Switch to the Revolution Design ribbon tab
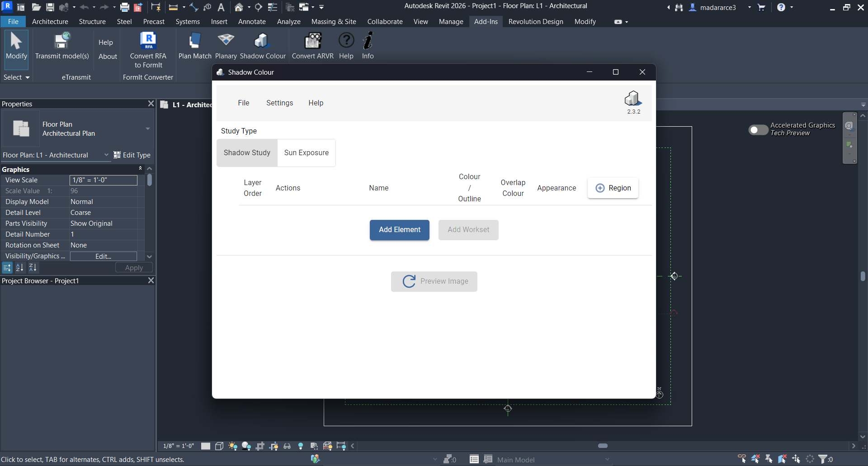868x466 pixels. click(536, 22)
